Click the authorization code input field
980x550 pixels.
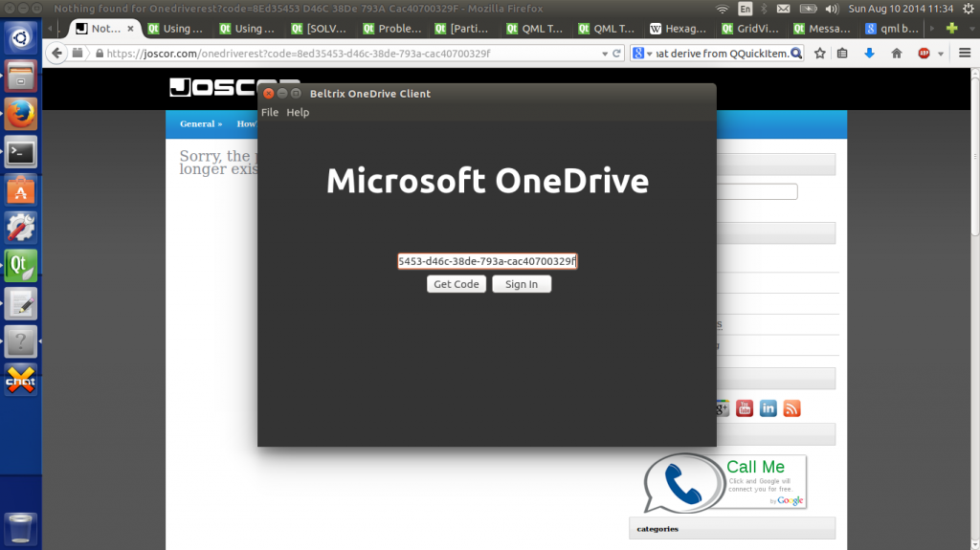[487, 261]
